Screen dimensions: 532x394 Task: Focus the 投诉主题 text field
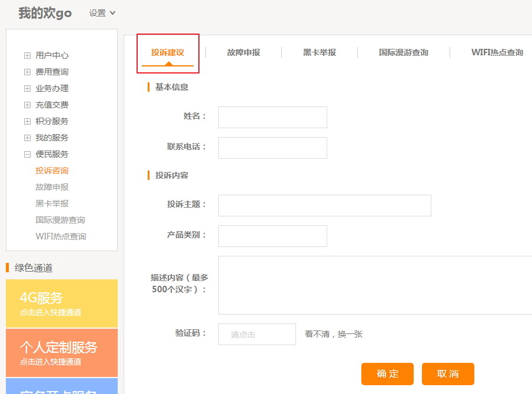coord(324,205)
